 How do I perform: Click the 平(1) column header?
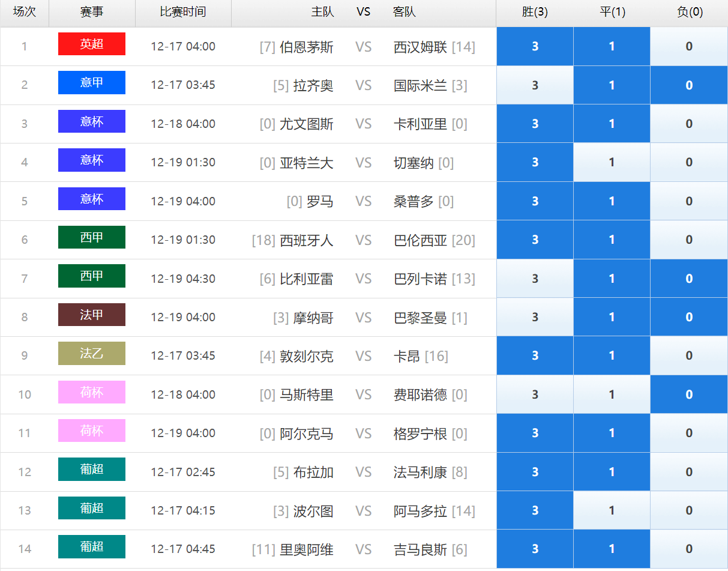pos(612,12)
